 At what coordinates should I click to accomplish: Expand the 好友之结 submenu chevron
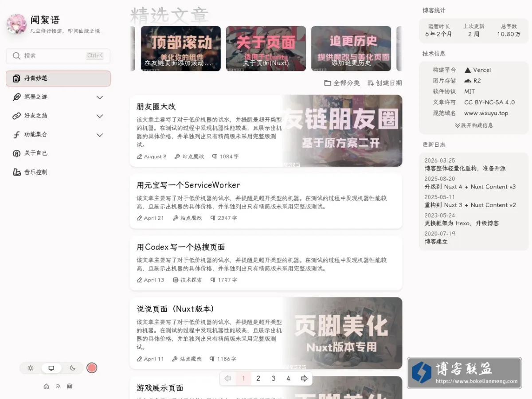tap(100, 116)
